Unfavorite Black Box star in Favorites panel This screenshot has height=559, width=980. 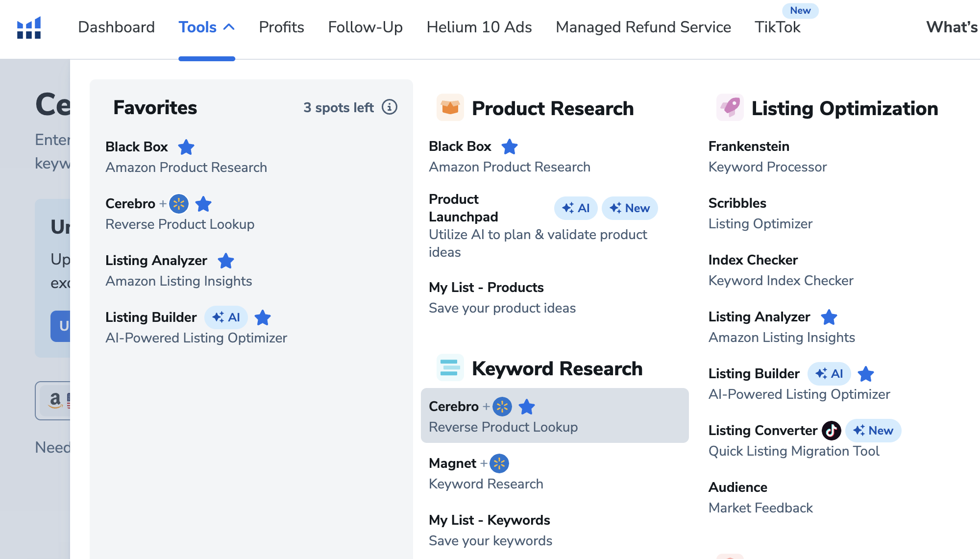[x=186, y=147]
